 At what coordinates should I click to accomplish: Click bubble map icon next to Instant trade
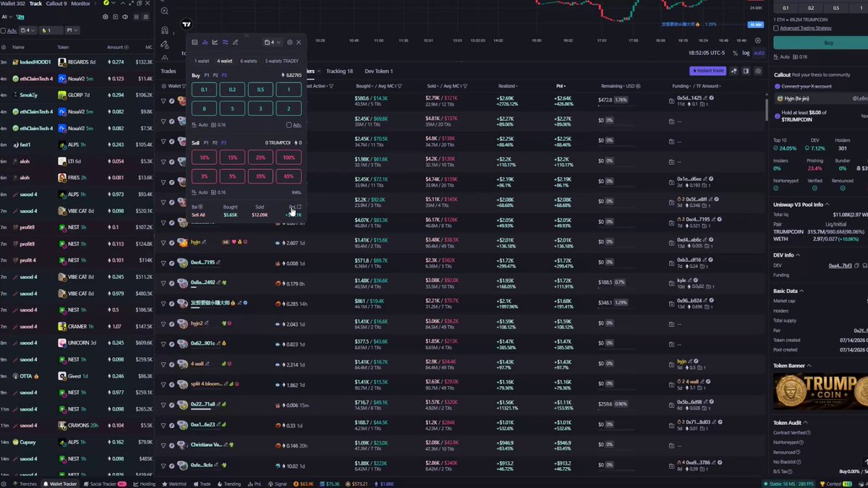(x=733, y=71)
